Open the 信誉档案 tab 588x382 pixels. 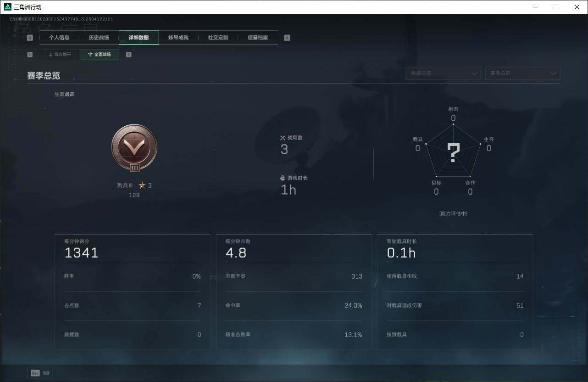(258, 38)
